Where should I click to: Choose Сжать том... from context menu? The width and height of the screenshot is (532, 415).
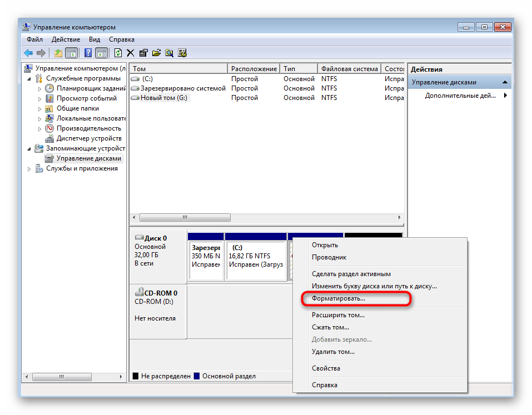pos(380,327)
